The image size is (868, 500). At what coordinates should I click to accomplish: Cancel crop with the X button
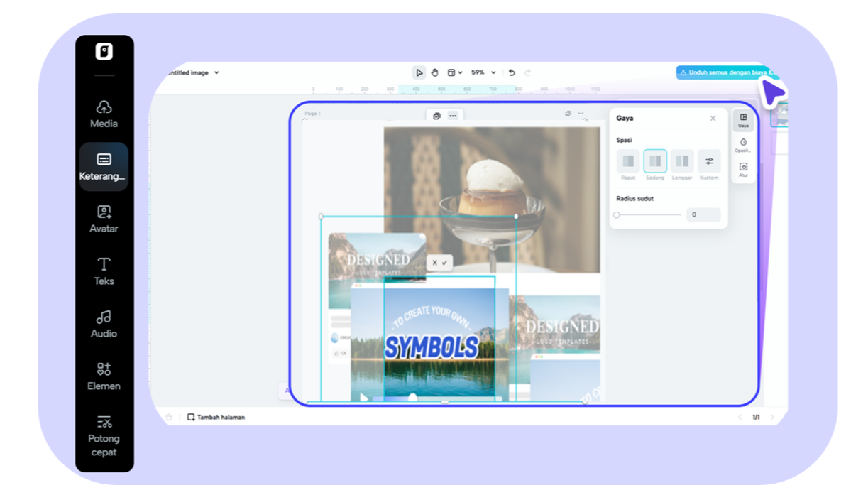tap(435, 263)
